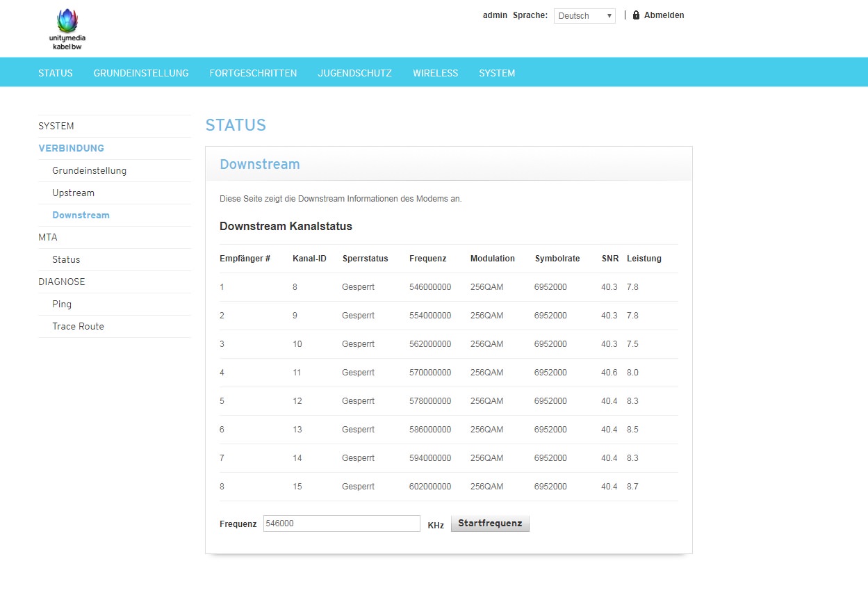
Task: Open the Ping diagnostic tool
Action: pyautogui.click(x=62, y=304)
